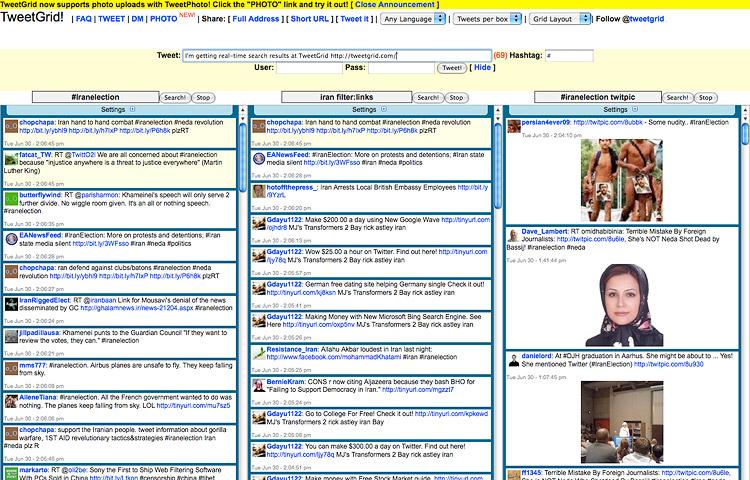This screenshot has height=480, width=750.
Task: Open jillpadillausa username link
Action: 39,333
